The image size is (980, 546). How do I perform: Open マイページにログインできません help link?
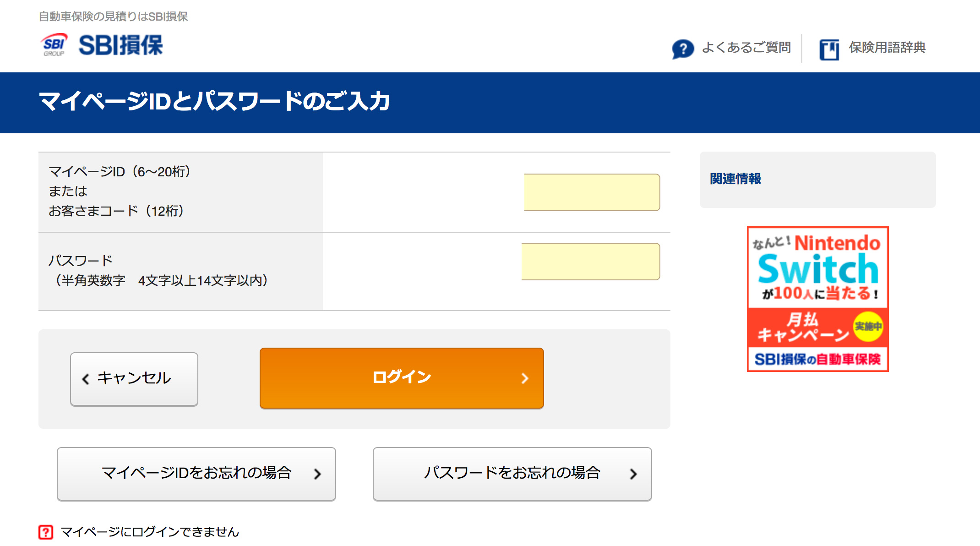[150, 532]
